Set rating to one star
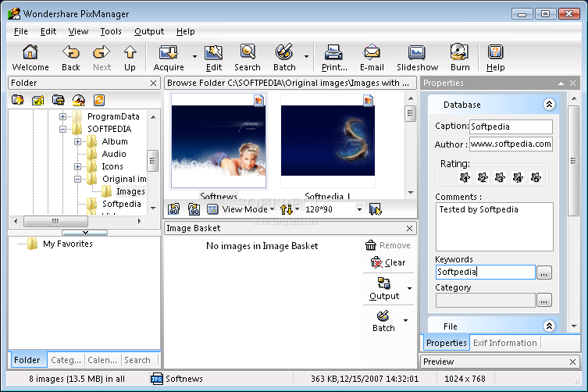The height and width of the screenshot is (392, 588). (x=465, y=177)
